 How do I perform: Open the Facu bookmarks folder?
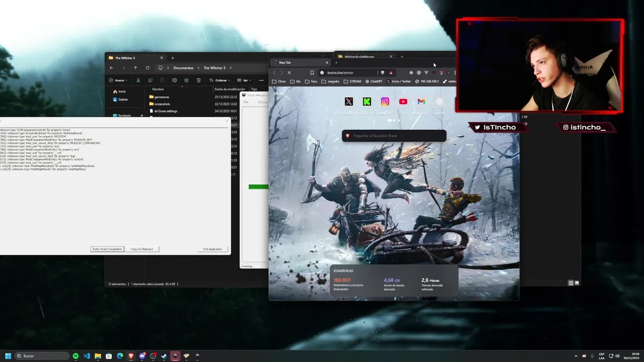point(311,81)
